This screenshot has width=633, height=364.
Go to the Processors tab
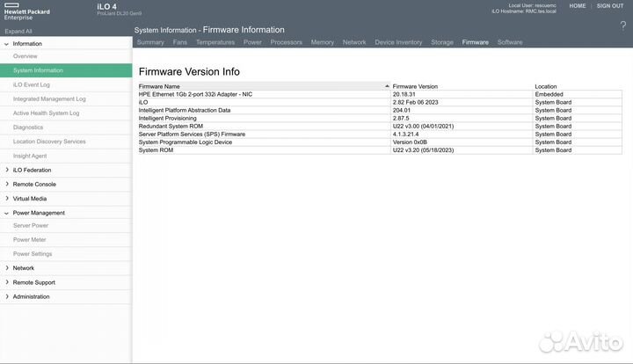click(x=287, y=42)
